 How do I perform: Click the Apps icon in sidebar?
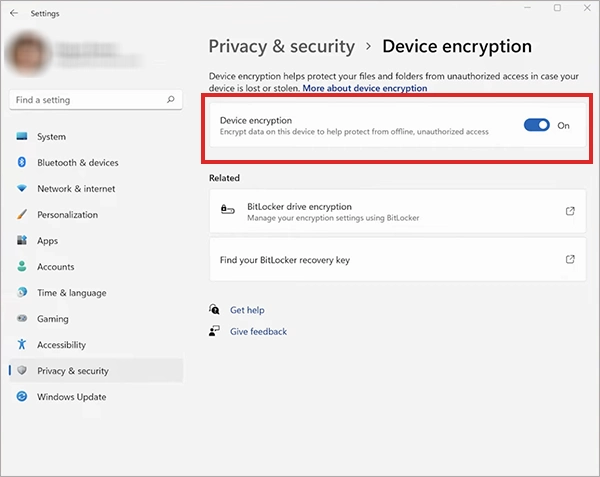22,240
